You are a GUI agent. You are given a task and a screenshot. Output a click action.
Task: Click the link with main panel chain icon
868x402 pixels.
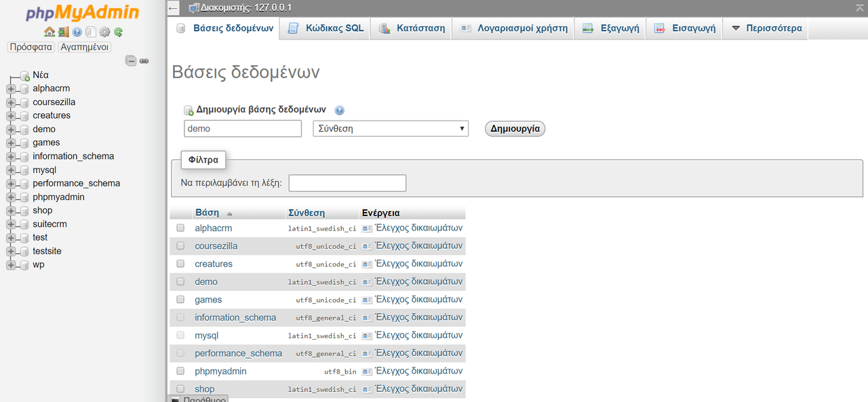144,61
